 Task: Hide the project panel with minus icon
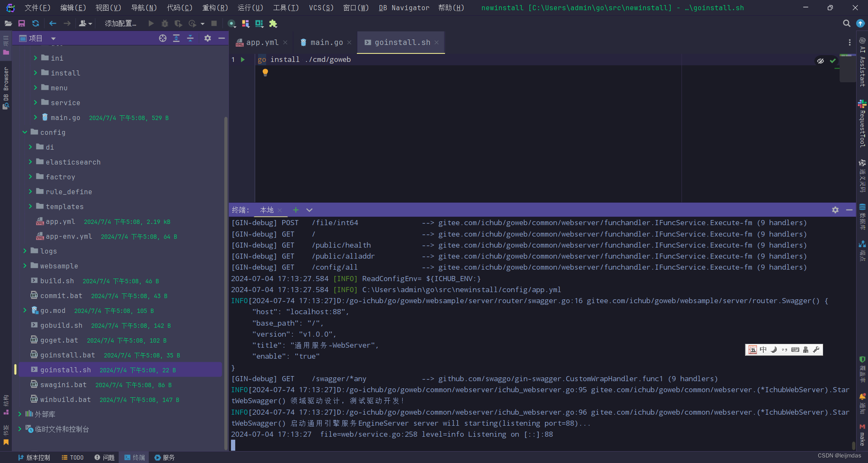point(221,38)
